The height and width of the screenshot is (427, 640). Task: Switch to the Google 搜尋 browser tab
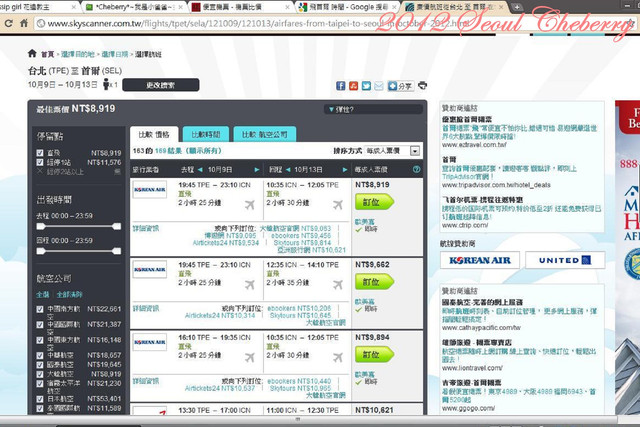tap(348, 7)
